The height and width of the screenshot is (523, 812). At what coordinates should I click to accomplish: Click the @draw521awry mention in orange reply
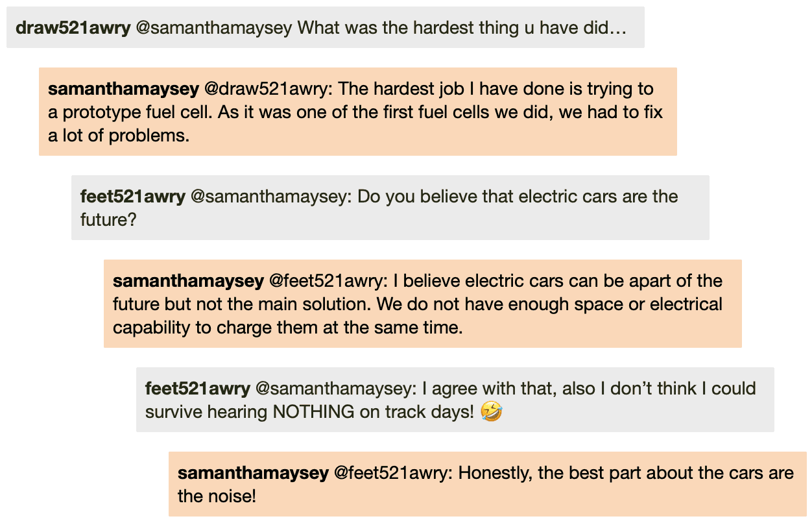(x=269, y=89)
